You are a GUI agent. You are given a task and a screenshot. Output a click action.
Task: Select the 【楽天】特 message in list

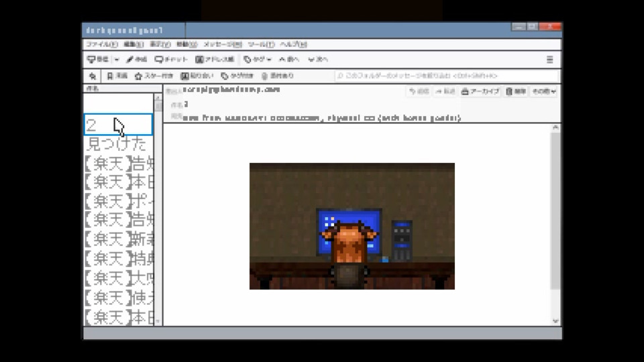[x=118, y=259]
